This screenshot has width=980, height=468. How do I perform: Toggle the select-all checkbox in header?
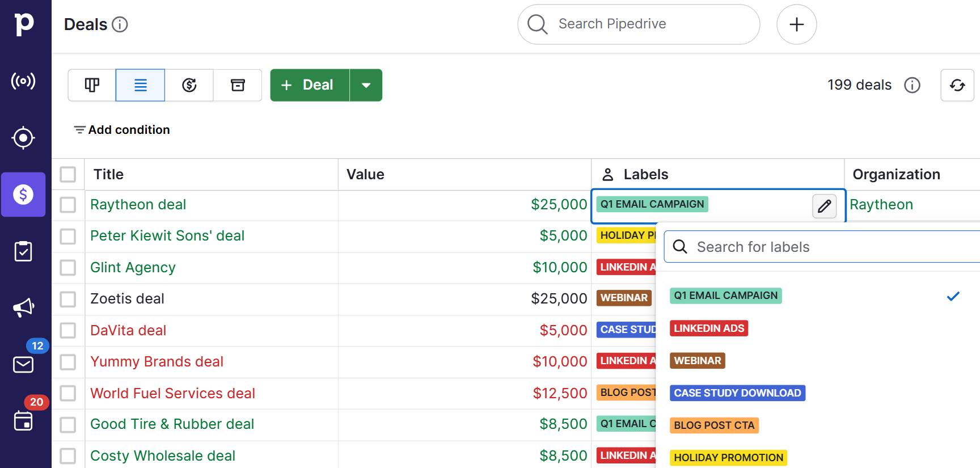click(68, 174)
